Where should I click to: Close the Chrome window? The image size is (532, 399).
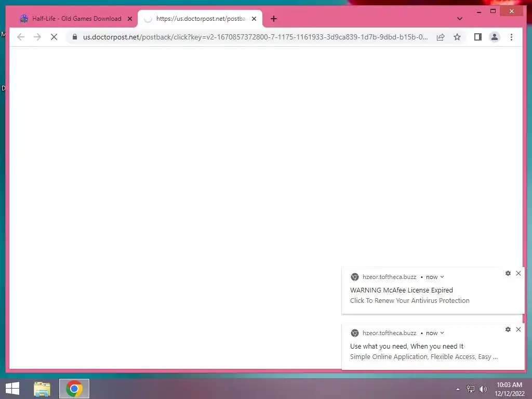[512, 11]
